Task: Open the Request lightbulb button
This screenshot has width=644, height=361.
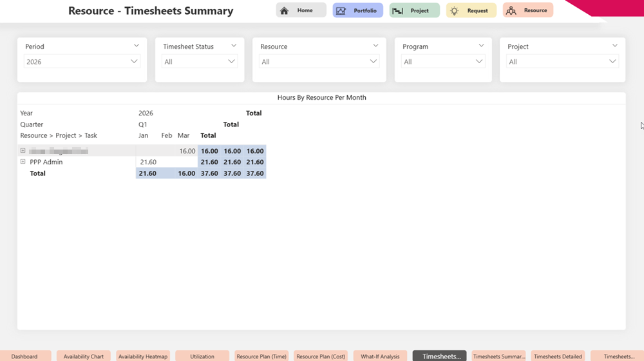Action: 471,10
